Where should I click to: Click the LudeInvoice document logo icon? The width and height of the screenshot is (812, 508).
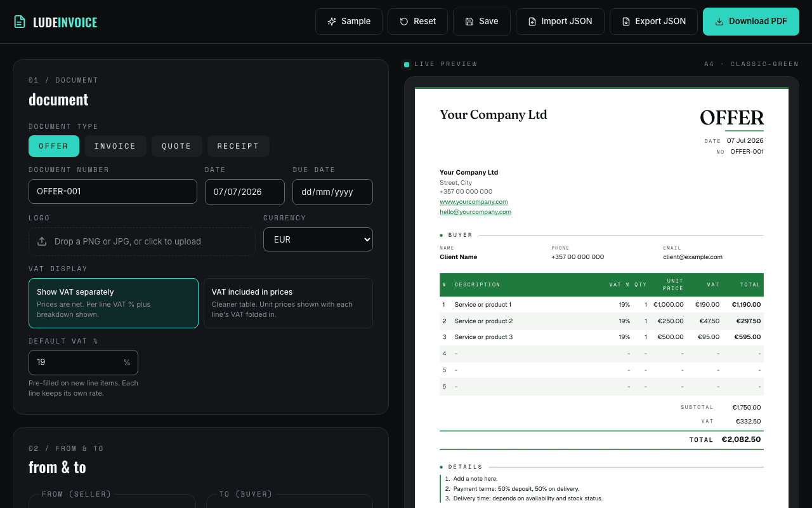[x=20, y=22]
